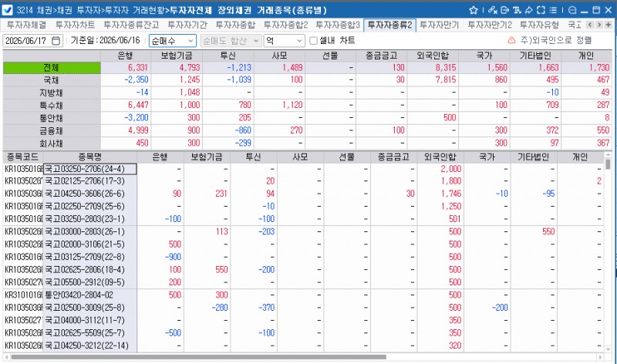Click the vertical scrollbar thumb of lower table

(x=608, y=164)
